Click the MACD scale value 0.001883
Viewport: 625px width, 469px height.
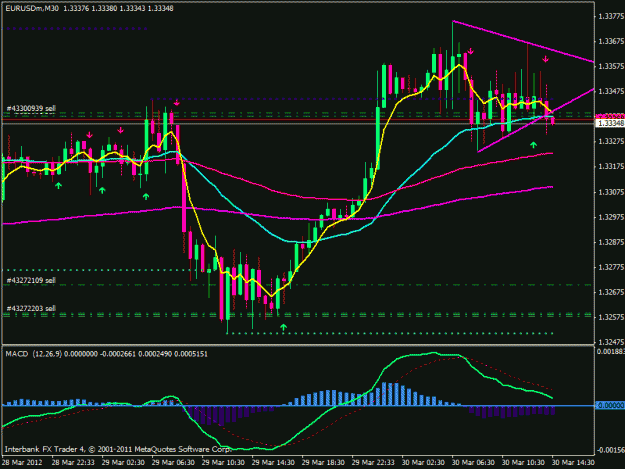611,351
